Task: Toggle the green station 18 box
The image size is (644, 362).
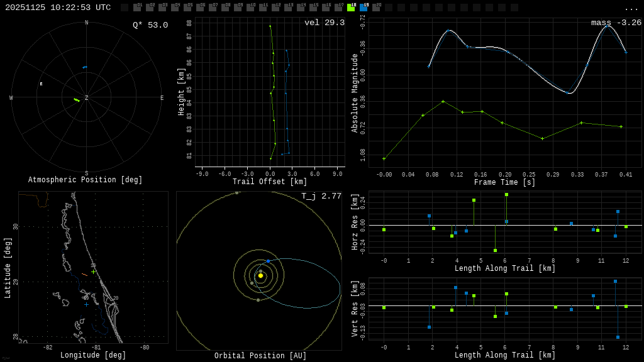Action: 351,8
